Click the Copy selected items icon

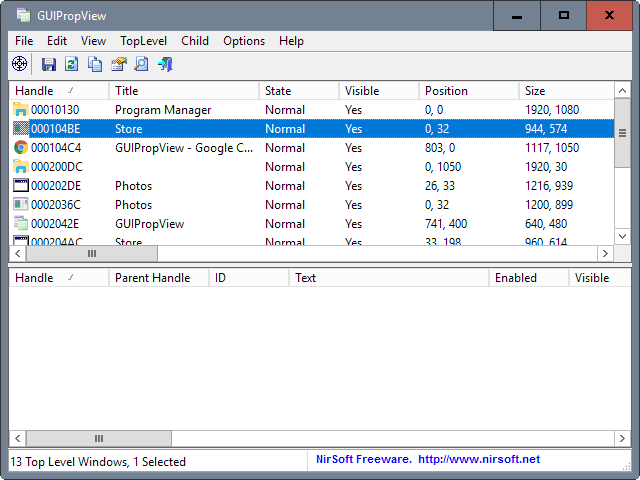pos(95,64)
